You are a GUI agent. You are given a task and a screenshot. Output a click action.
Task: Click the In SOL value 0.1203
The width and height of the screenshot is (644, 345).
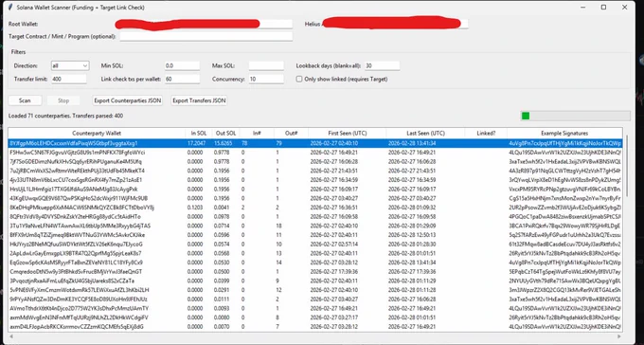click(195, 208)
